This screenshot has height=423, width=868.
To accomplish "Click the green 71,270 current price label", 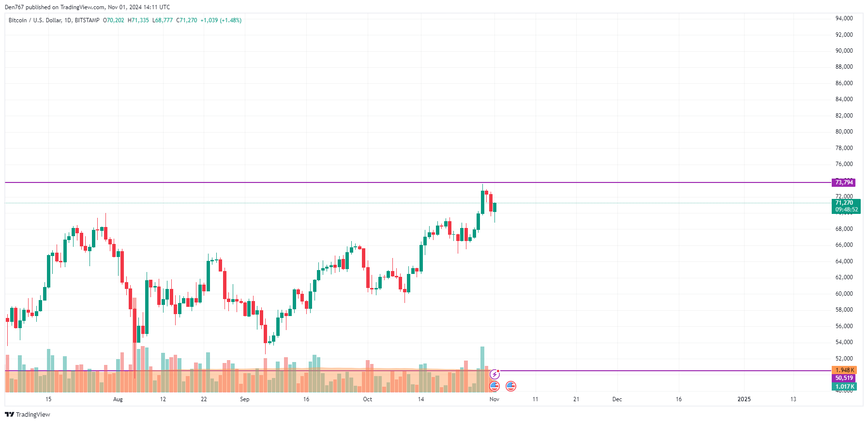I will pos(846,206).
